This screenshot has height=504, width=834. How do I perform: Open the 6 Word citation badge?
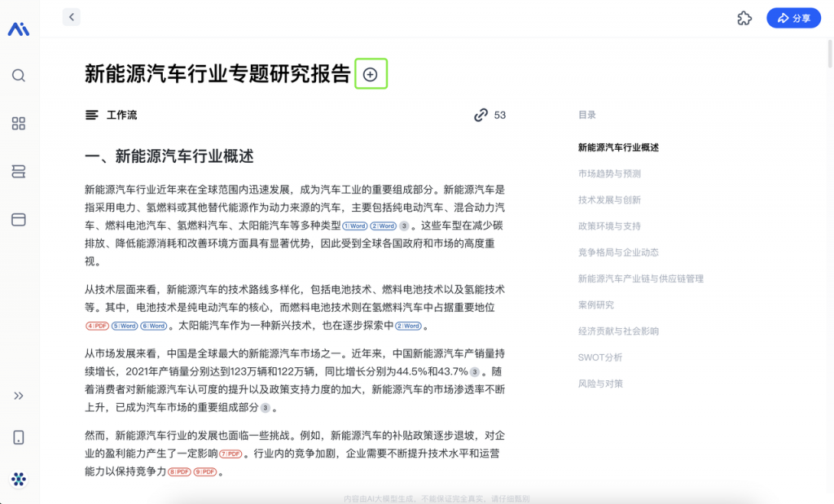click(154, 326)
